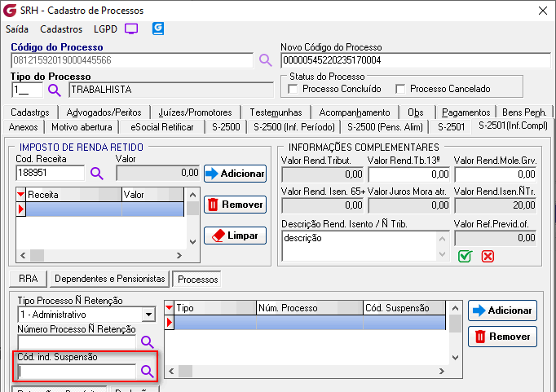
Task: Click the search icon for Número Processo Ñ Retenção
Action: point(148,342)
